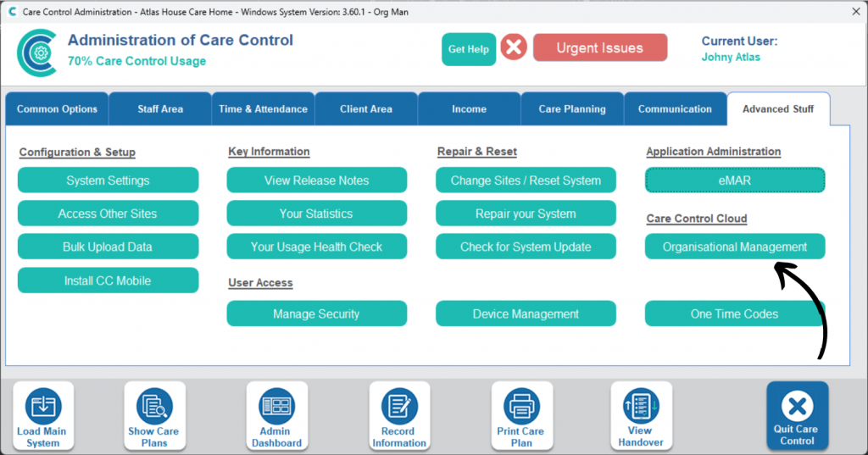
Task: Open View Release Notes
Action: 317,180
